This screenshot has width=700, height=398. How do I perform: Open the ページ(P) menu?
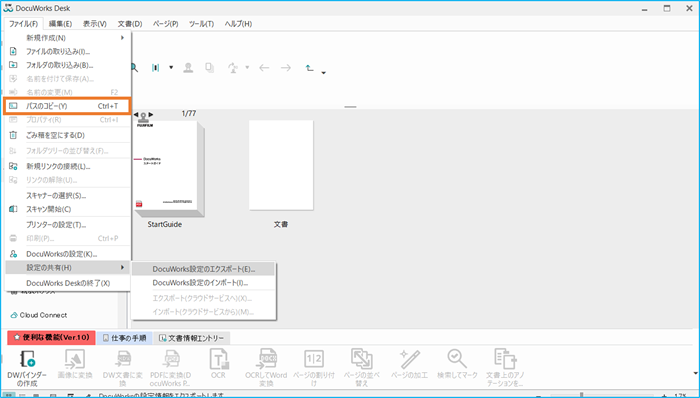click(165, 24)
